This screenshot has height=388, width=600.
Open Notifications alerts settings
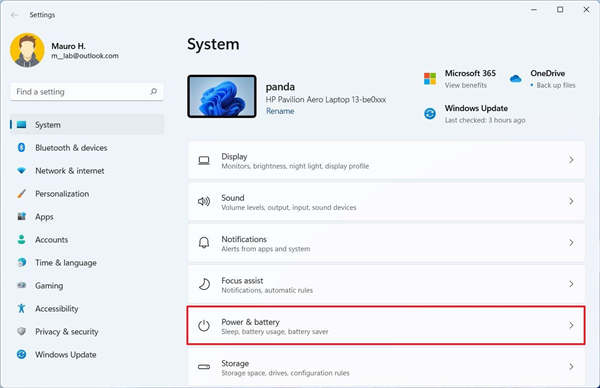point(386,243)
